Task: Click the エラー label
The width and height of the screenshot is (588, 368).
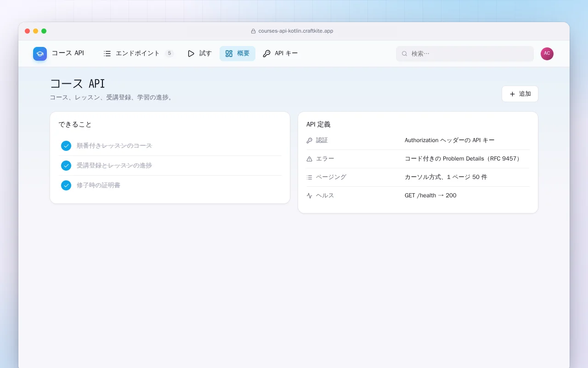Action: 325,159
